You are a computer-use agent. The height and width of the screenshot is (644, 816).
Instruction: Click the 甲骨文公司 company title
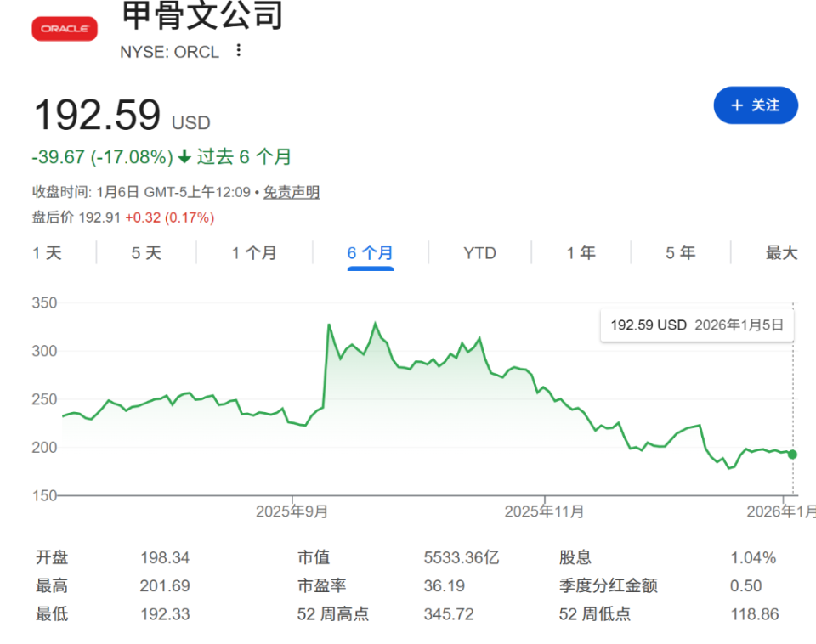(200, 17)
